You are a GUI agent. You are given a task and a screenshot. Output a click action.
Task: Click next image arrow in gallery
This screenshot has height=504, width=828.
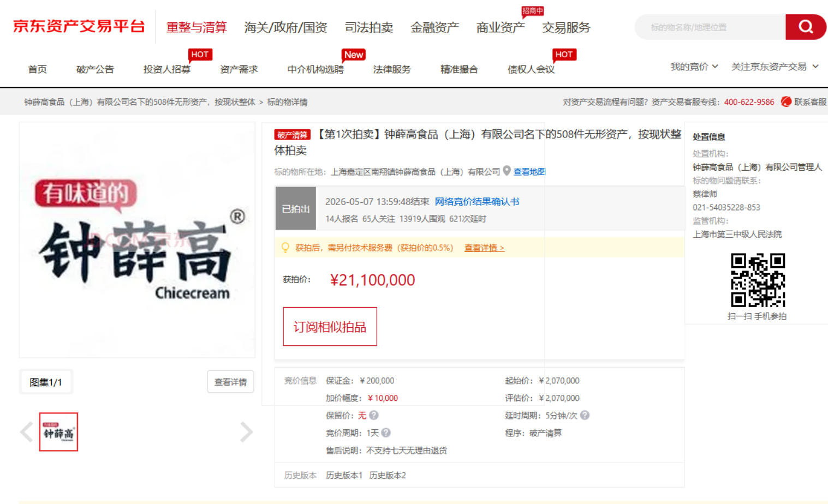click(x=247, y=432)
